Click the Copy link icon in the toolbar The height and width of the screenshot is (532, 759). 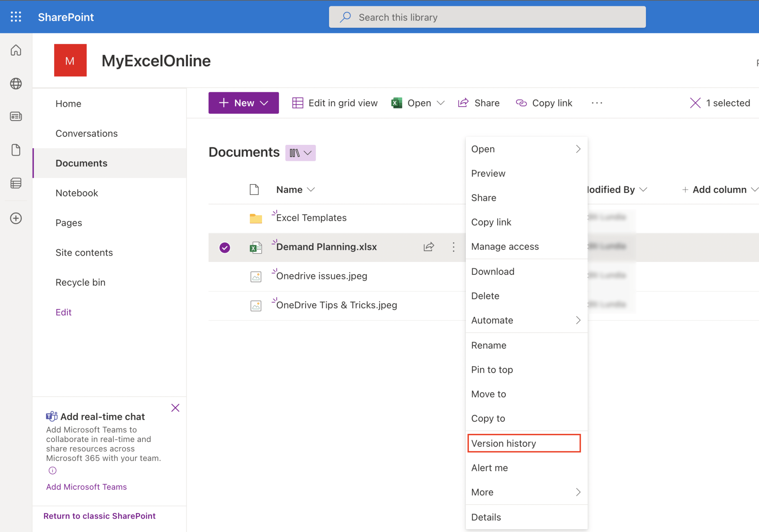pos(522,103)
